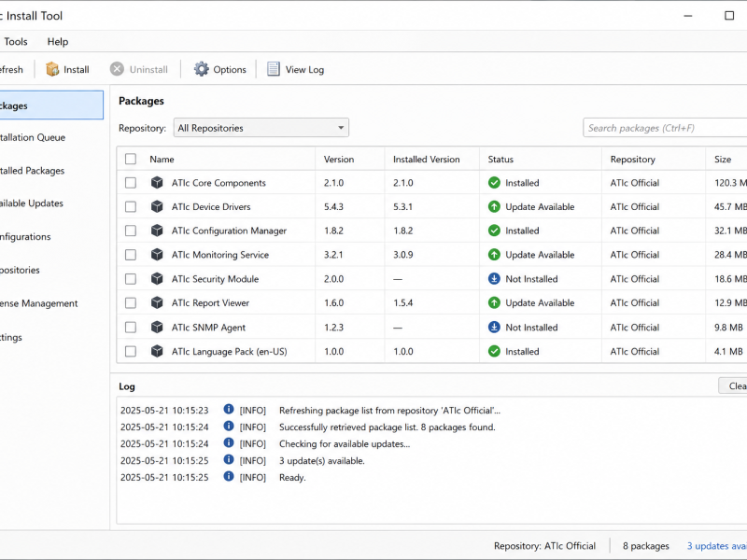Focus the Search packages field
747x560 pixels.
coord(665,128)
